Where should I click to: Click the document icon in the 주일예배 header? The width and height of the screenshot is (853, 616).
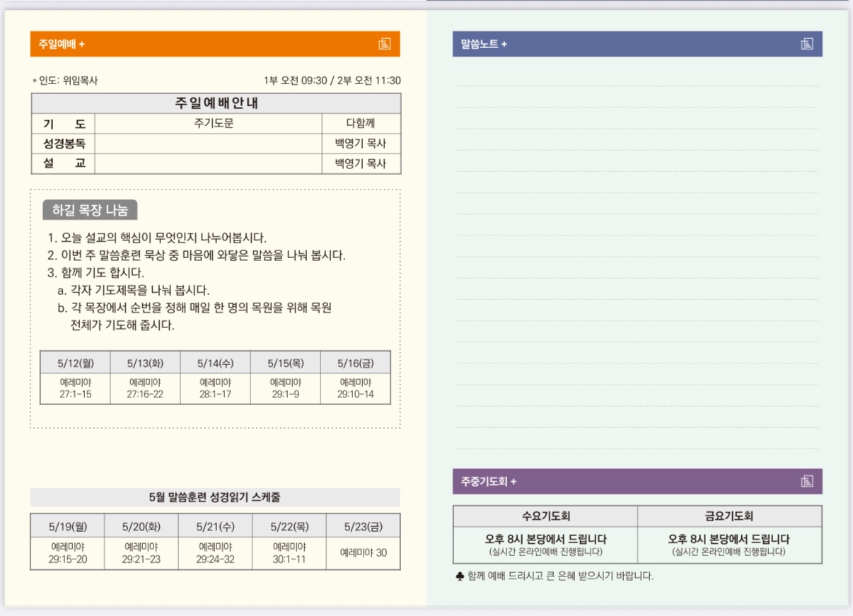pos(384,44)
